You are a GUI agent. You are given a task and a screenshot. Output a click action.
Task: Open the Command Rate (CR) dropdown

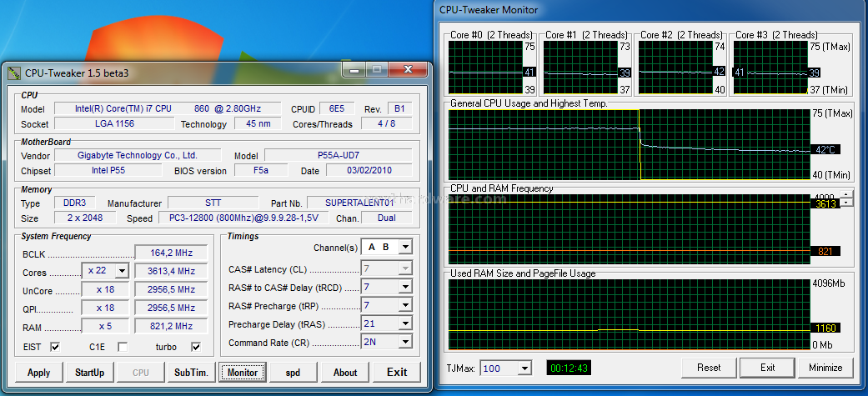406,342
